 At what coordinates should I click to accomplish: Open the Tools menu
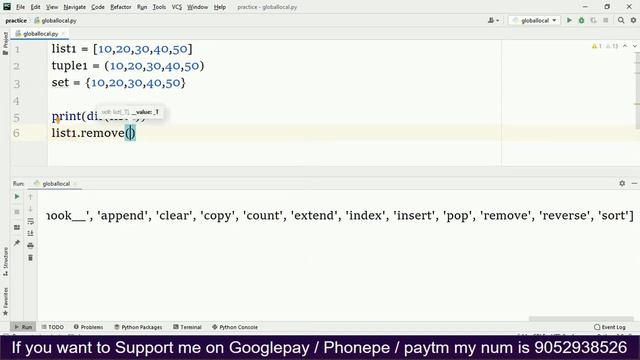(x=159, y=7)
